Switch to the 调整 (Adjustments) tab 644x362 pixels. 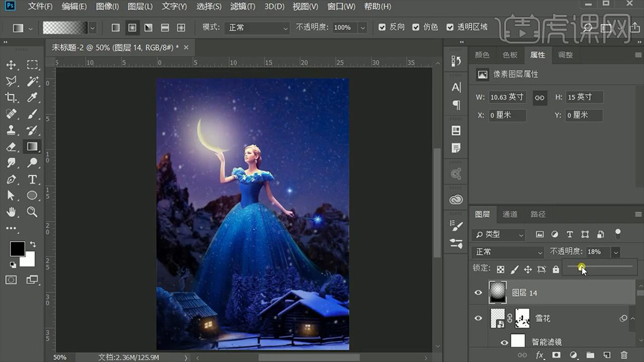coord(565,55)
